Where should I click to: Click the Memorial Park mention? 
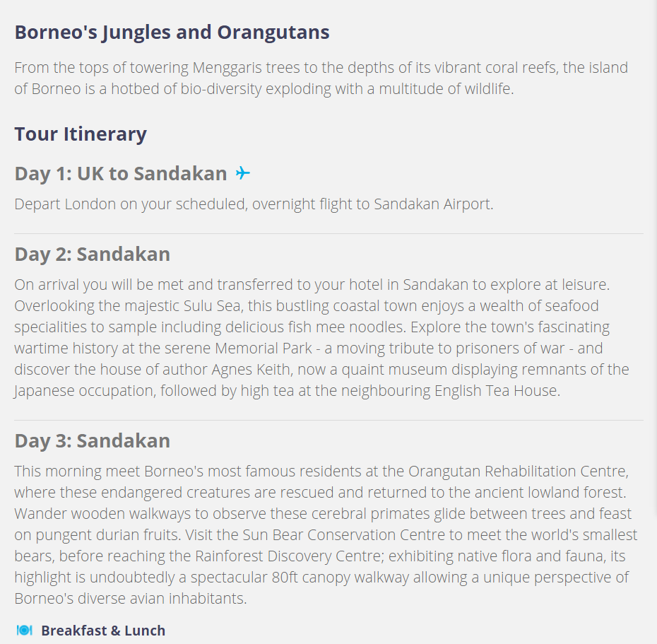[264, 349]
